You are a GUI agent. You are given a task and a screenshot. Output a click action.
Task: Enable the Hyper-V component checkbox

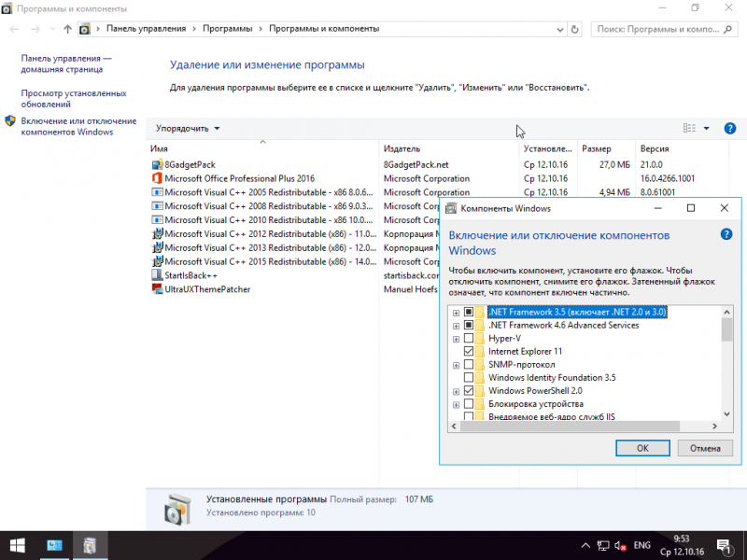pos(469,339)
